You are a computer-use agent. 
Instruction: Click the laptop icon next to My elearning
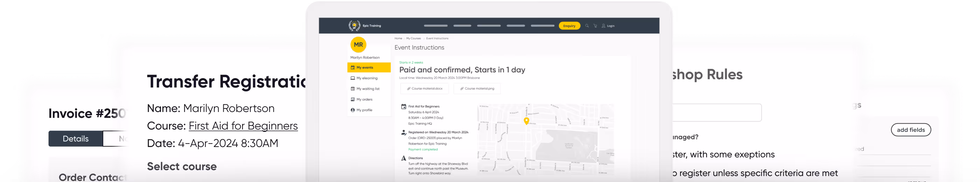pos(353,78)
